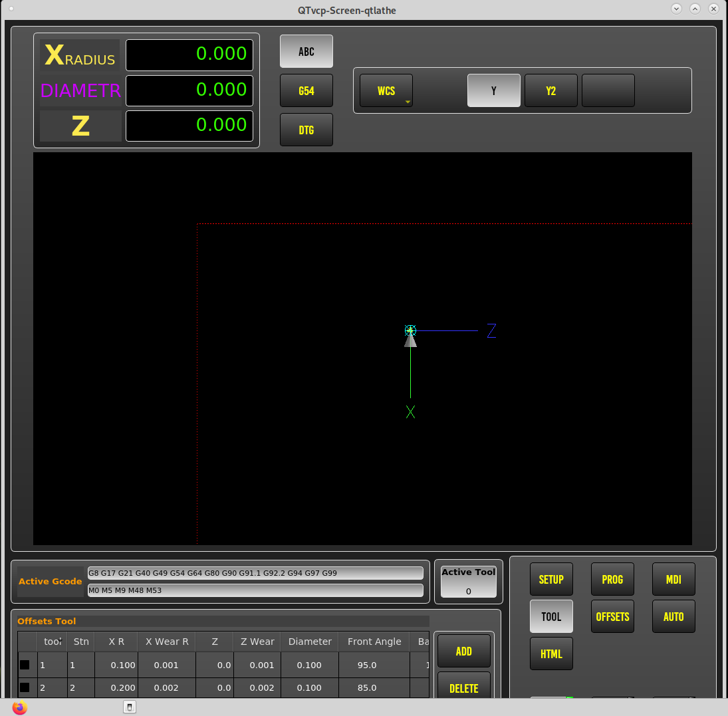
Task: Toggle the ABC DRO mode button
Action: [306, 52]
